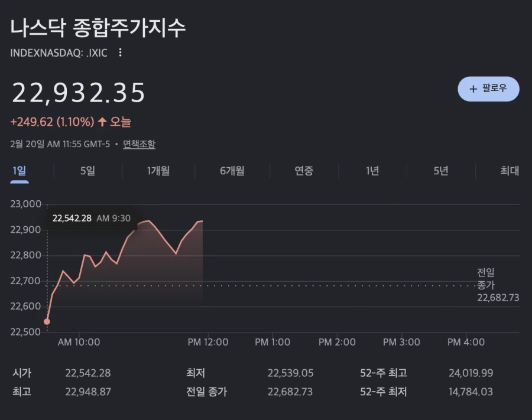The width and height of the screenshot is (532, 420).
Task: Click the upward arrow beside +249.62 (1.10%)
Action: coord(102,121)
